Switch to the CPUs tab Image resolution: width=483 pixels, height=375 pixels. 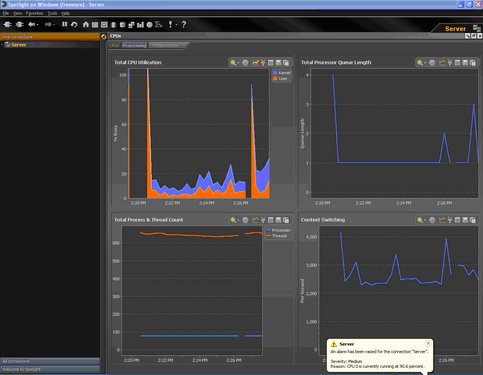point(114,45)
